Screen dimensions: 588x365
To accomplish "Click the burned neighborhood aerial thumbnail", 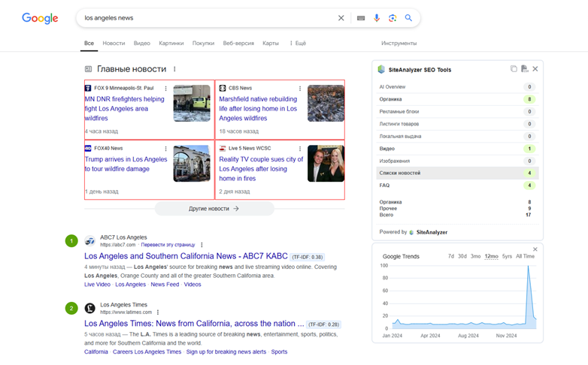I will tap(326, 103).
